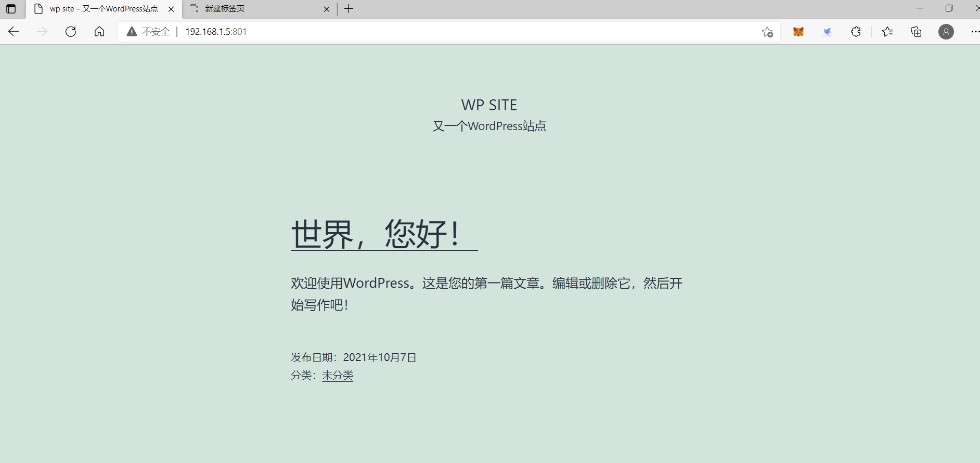Open a new tab with plus button
This screenshot has width=980, height=463.
pyautogui.click(x=349, y=9)
